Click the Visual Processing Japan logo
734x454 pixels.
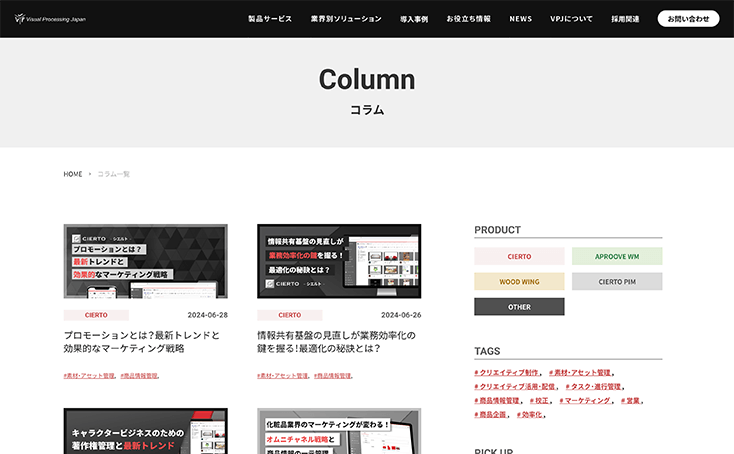pos(50,18)
